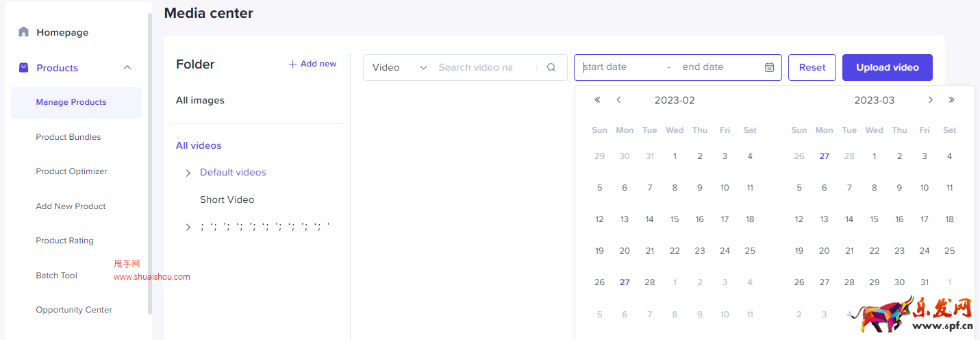The height and width of the screenshot is (340, 980).
Task: Click the Homepage house icon
Action: [x=24, y=32]
